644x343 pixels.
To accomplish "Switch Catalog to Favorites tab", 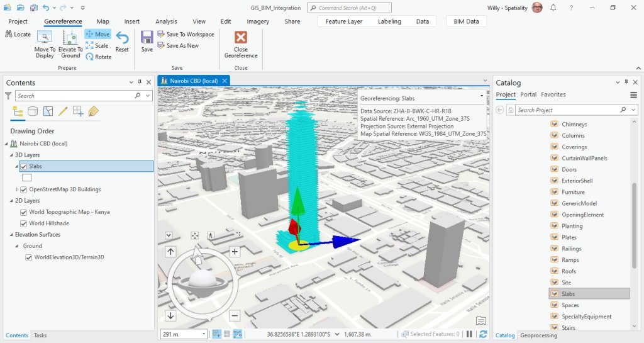I will [553, 94].
